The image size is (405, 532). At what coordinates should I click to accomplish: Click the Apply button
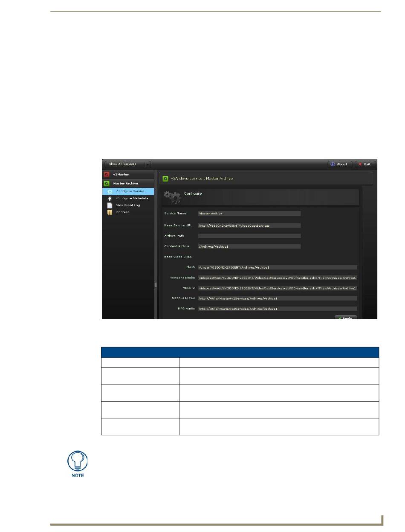click(x=346, y=318)
